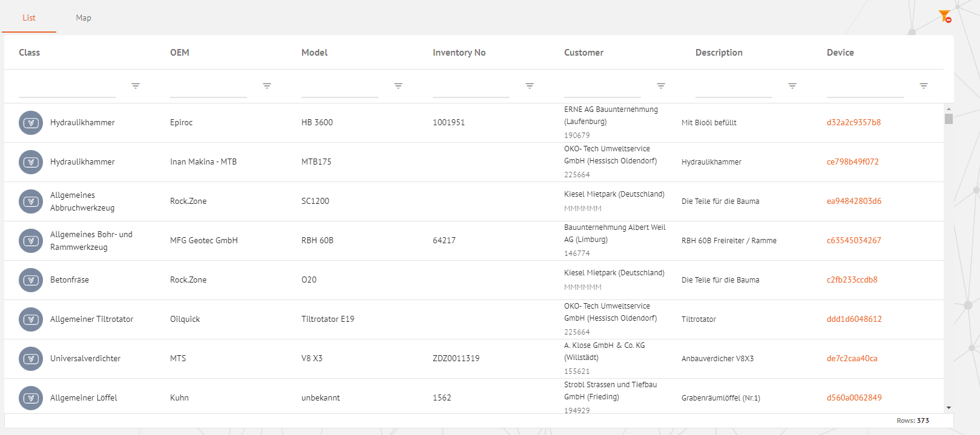Open device link de7c2caa40ca

click(852, 358)
